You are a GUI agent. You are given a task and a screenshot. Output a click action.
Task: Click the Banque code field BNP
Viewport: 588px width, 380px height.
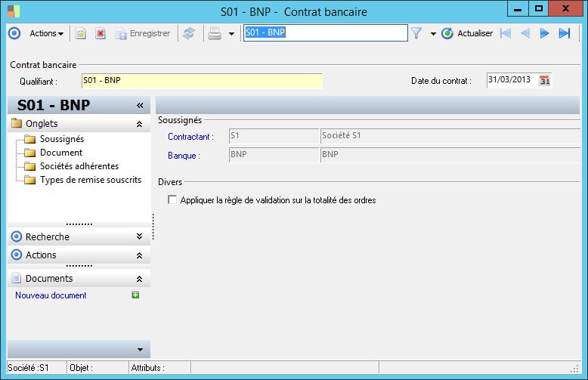pyautogui.click(x=274, y=155)
